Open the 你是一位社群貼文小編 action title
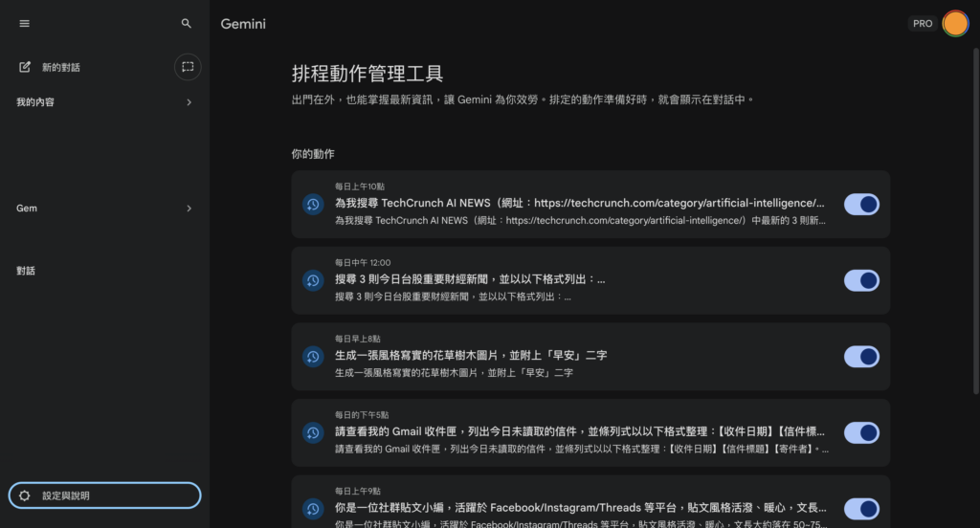Image resolution: width=980 pixels, height=528 pixels. point(581,508)
